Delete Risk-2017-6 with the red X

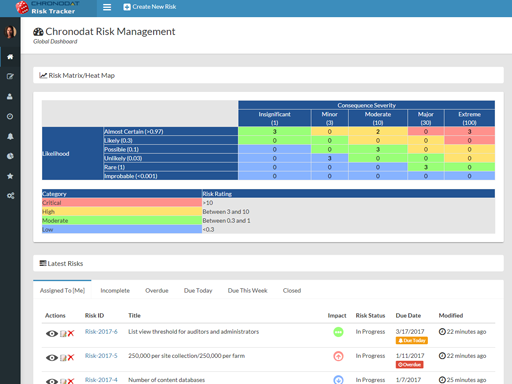tap(71, 333)
